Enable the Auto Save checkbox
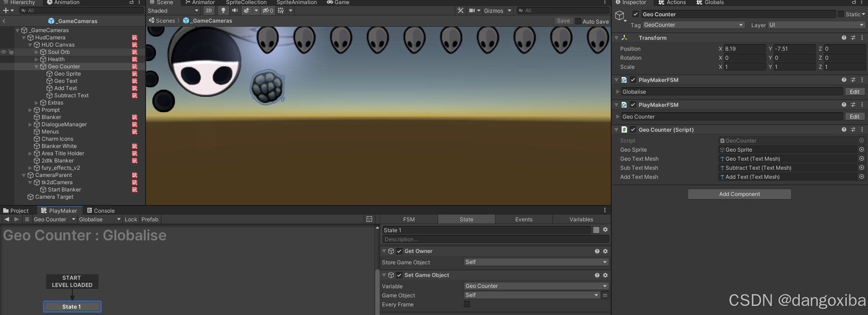868x315 pixels. tap(578, 21)
